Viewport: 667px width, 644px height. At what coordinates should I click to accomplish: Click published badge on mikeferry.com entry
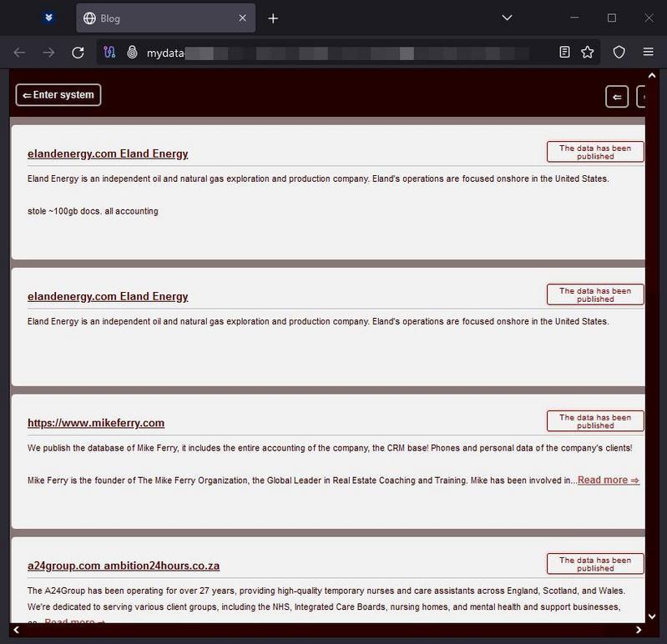595,421
